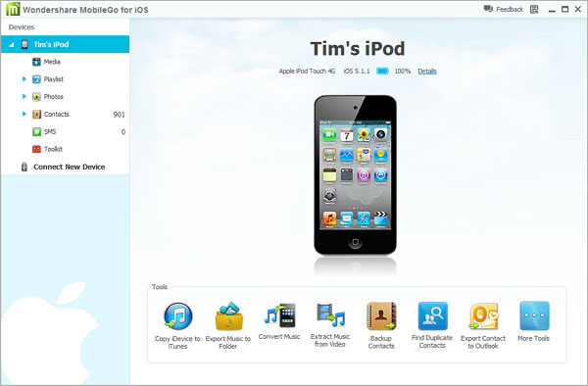The image size is (588, 386).
Task: Click the iOS 5.1.1 version text
Action: [x=357, y=71]
